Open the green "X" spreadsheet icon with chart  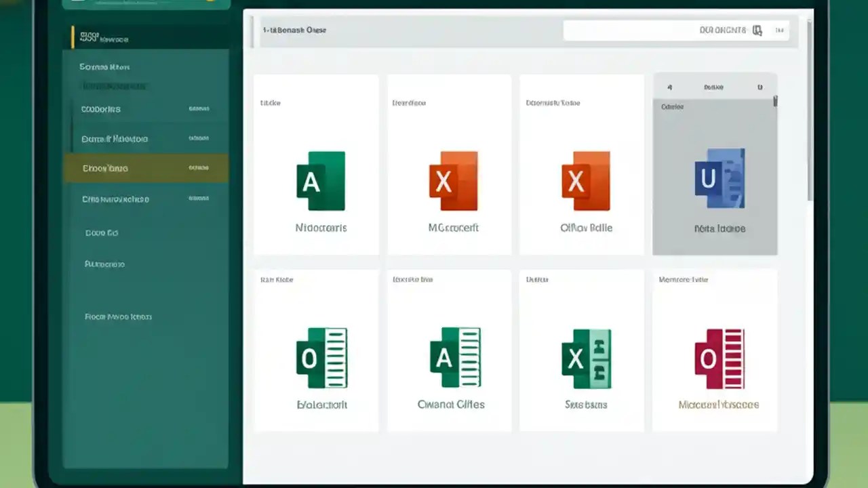pos(586,358)
